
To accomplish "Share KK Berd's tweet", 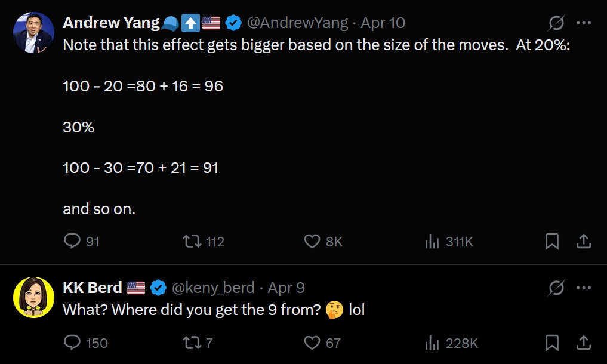I will 583,343.
